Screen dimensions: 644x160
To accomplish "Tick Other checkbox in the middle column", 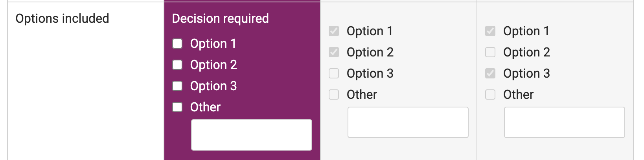I will pos(334,95).
